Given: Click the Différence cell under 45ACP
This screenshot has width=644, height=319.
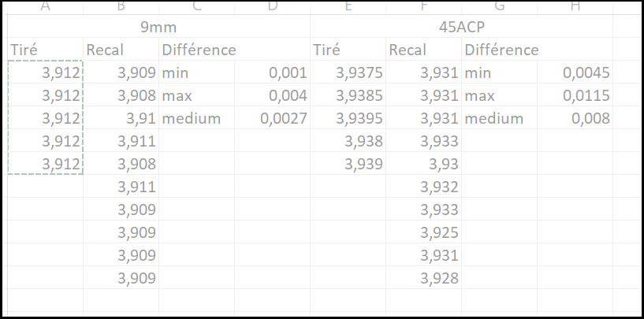Looking at the screenshot, I should pyautogui.click(x=500, y=50).
